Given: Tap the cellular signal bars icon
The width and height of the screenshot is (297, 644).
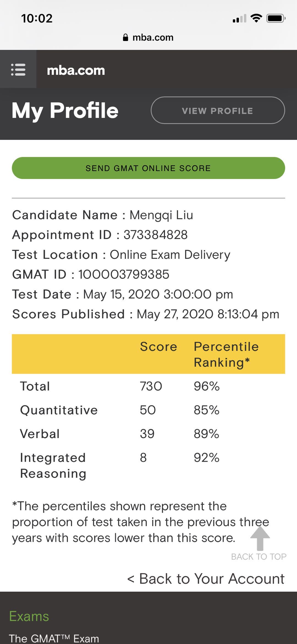Looking at the screenshot, I should [x=239, y=19].
